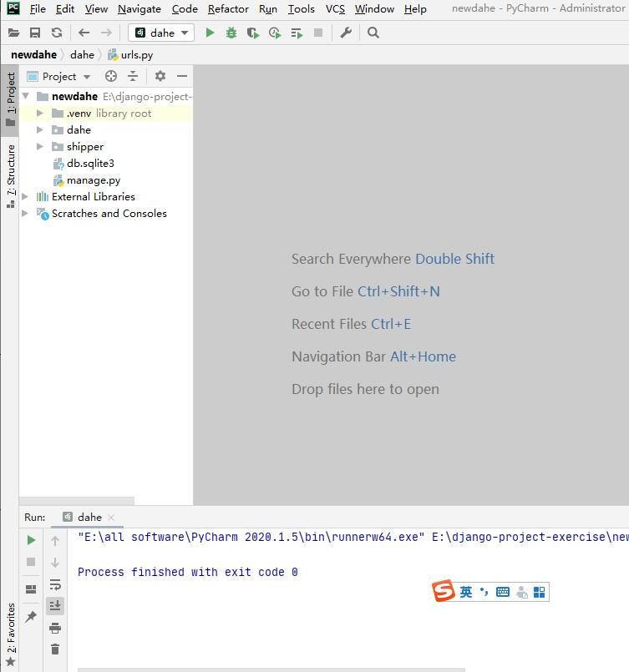The image size is (629, 672).
Task: Open the Project view selector dropdown
Action: pos(59,77)
